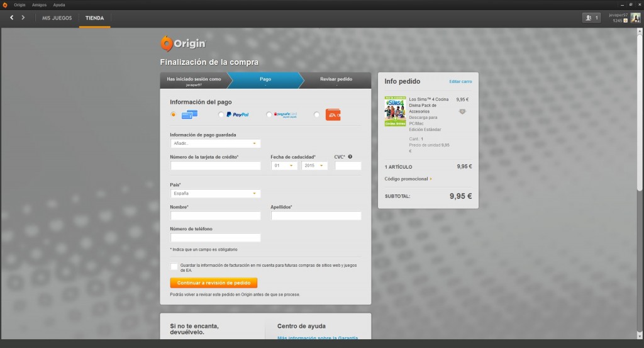The image size is (644, 348).
Task: Click 'Si no te encanta, devuélvelo.' heading
Action: pos(194,329)
